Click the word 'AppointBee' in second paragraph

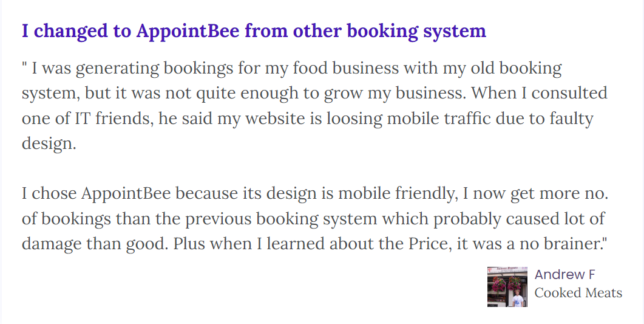[x=126, y=193]
